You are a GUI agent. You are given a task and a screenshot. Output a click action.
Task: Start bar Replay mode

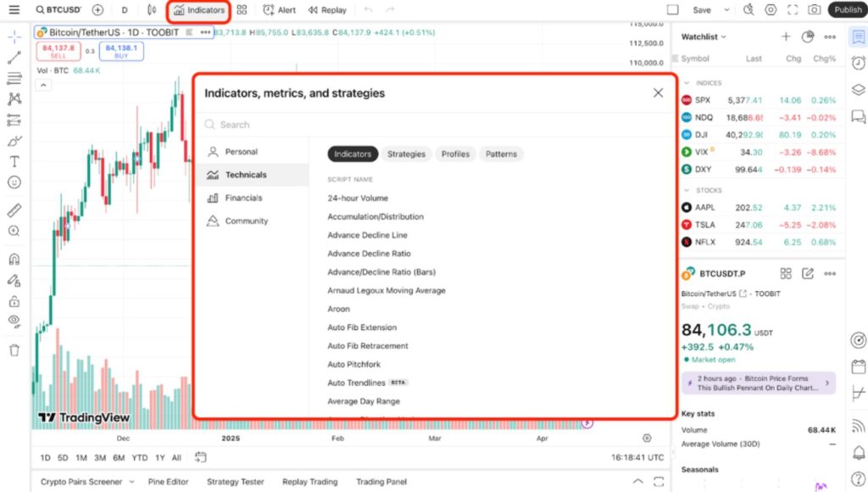(x=327, y=10)
